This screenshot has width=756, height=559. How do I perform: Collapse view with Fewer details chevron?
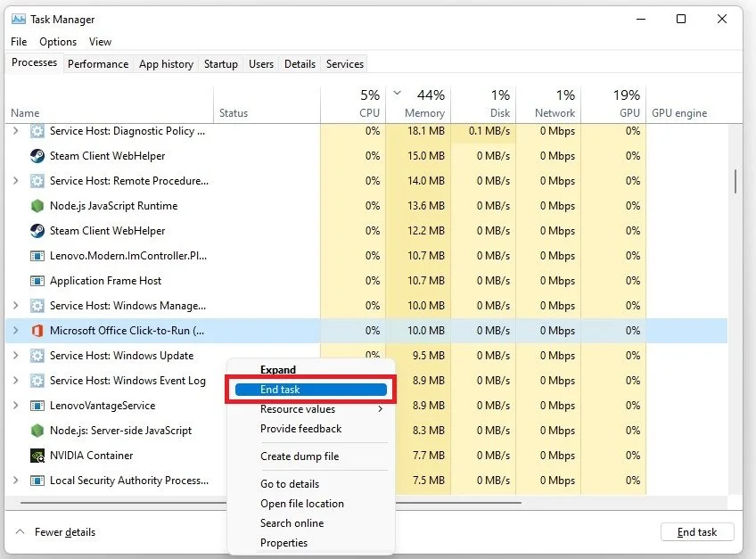point(20,532)
